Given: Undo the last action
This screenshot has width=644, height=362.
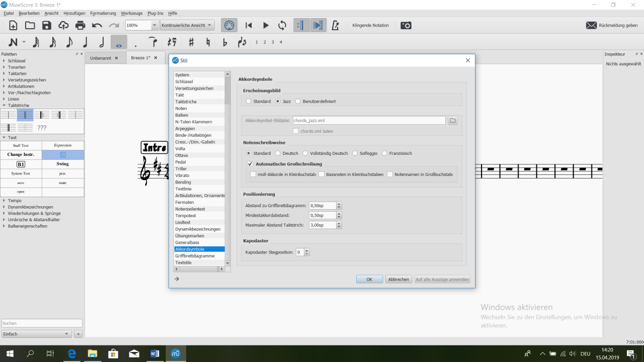Looking at the screenshot, I should (97, 25).
